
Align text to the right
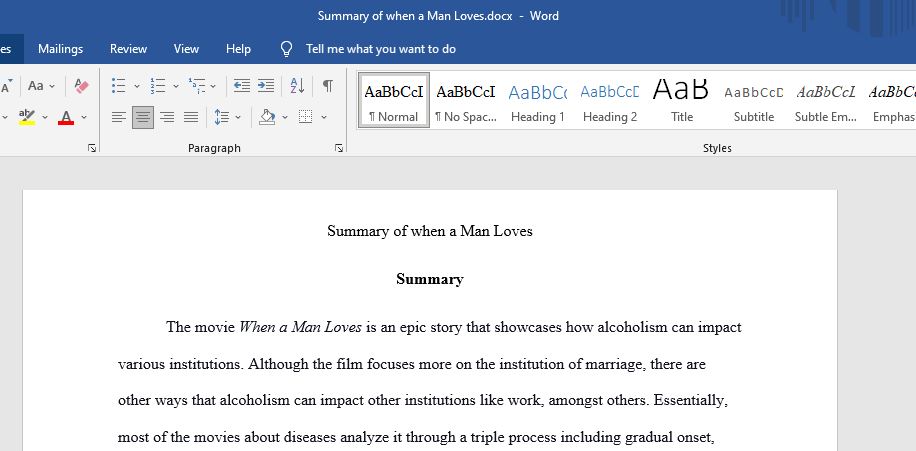click(167, 117)
